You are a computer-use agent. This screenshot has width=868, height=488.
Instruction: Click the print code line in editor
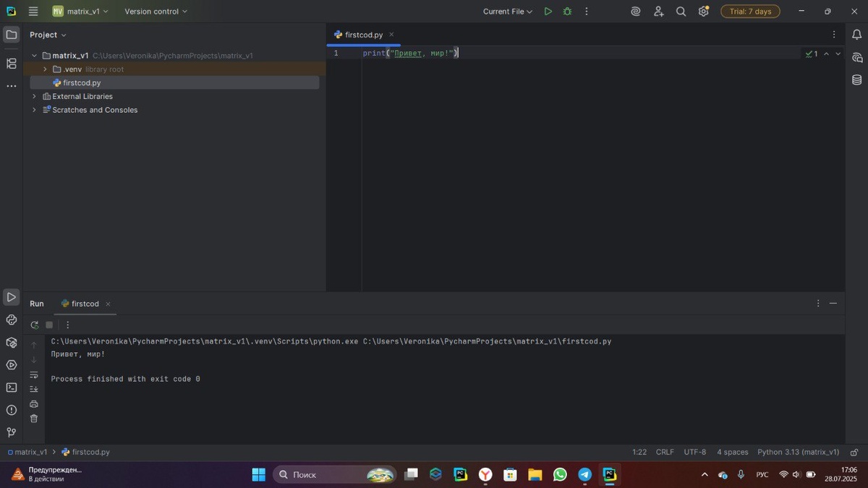pos(411,53)
